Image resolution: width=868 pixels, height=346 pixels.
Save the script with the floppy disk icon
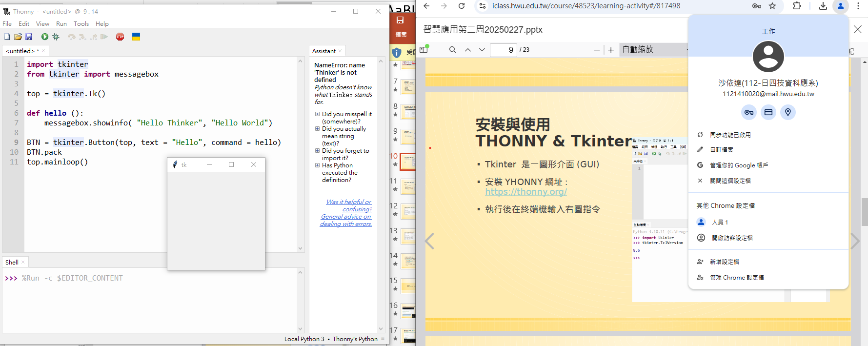pyautogui.click(x=29, y=37)
